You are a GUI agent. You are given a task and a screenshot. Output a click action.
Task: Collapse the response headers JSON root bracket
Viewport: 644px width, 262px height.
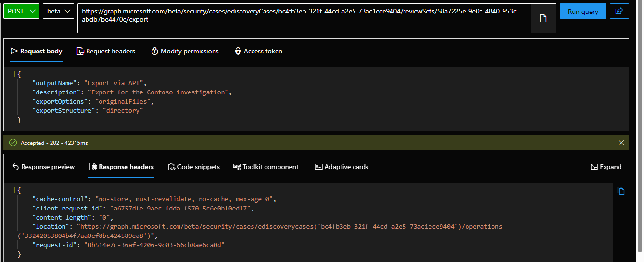pyautogui.click(x=12, y=190)
